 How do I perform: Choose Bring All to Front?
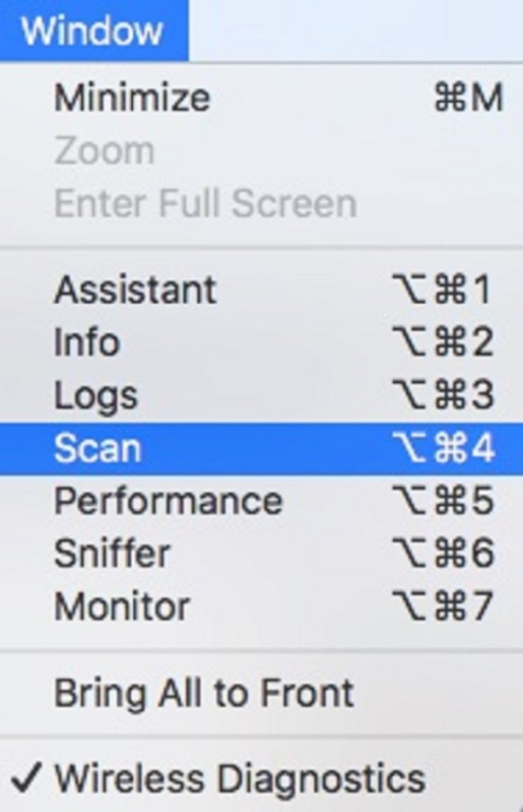coord(204,693)
